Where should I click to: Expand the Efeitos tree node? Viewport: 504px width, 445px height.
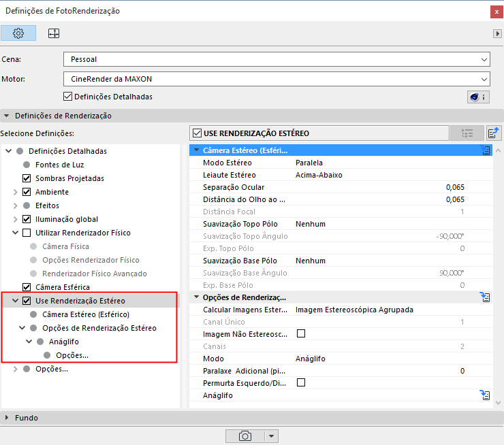point(15,205)
